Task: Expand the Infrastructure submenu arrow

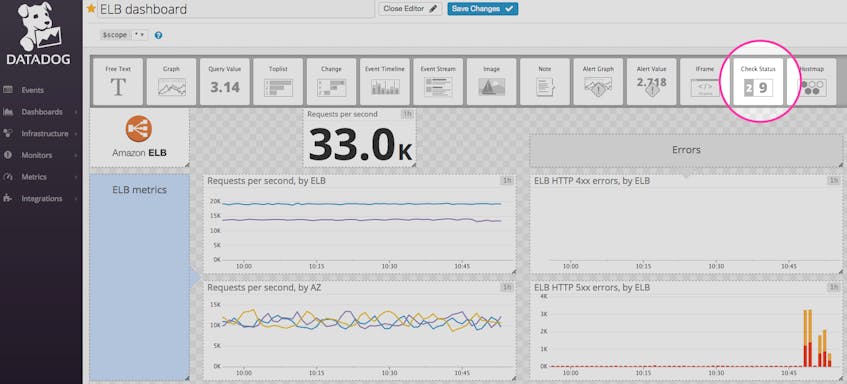Action: click(x=75, y=134)
